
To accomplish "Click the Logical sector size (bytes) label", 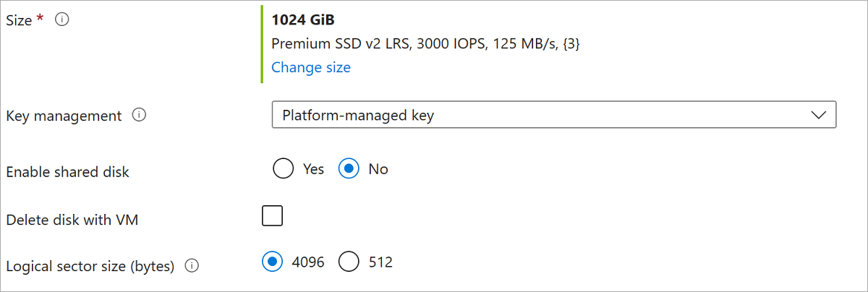I will [90, 266].
